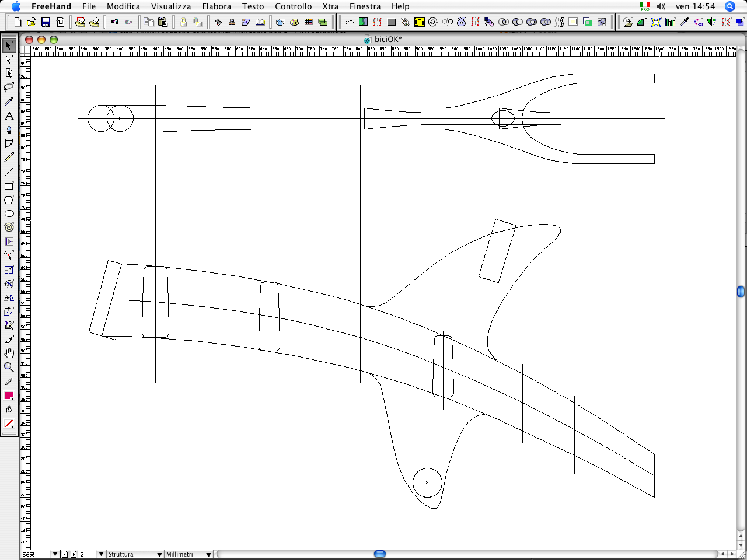Open the FreeHand application menu

coord(51,6)
